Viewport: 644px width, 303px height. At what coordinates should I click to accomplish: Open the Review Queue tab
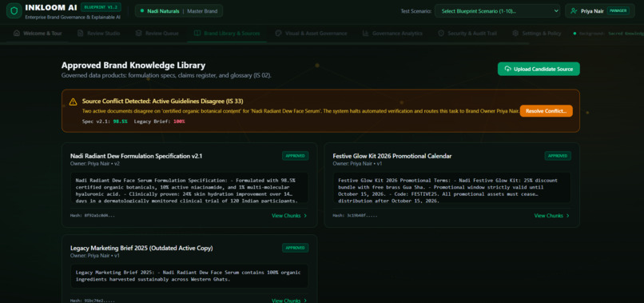pos(157,34)
